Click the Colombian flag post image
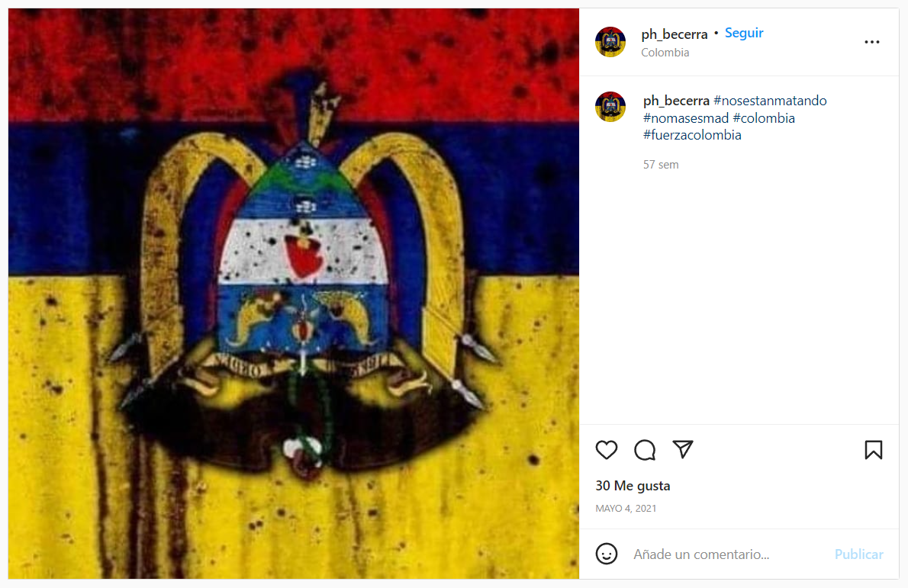Viewport: 908px width, 588px height. pyautogui.click(x=294, y=294)
